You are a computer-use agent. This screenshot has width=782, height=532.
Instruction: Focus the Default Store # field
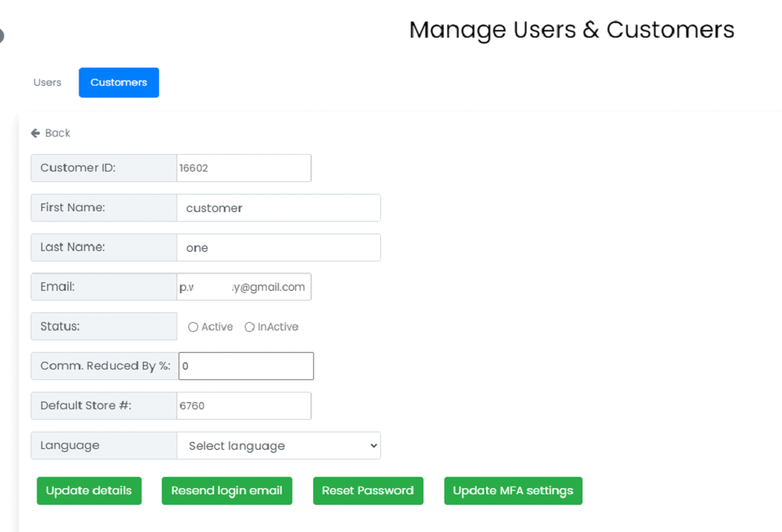243,406
